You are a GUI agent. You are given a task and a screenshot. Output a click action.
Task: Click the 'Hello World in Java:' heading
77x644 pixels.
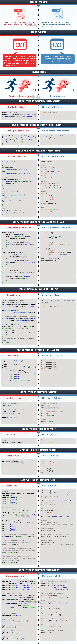15,107
